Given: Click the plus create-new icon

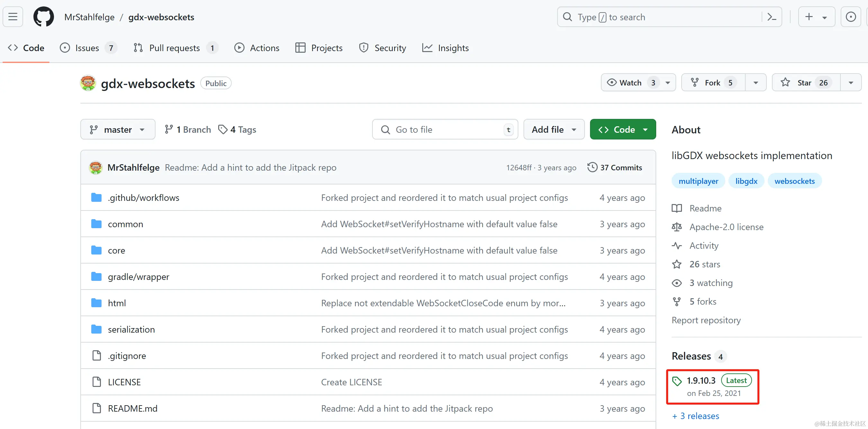Looking at the screenshot, I should tap(809, 16).
